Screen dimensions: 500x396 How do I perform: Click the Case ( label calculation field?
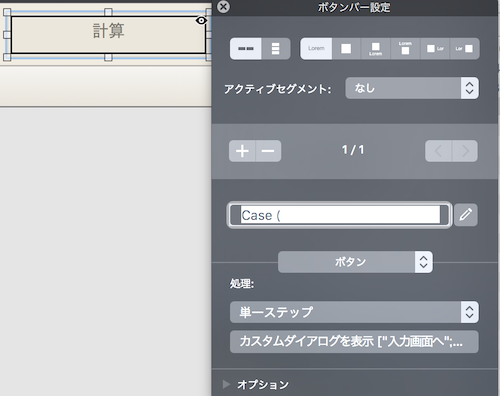[x=339, y=215]
